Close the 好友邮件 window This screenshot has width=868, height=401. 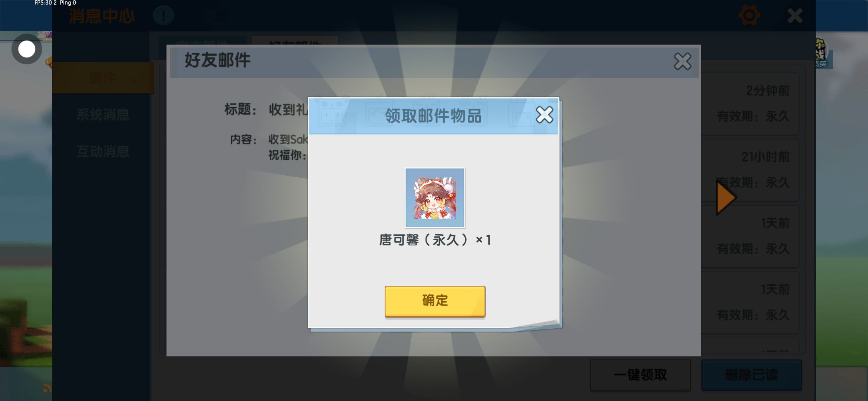[683, 62]
